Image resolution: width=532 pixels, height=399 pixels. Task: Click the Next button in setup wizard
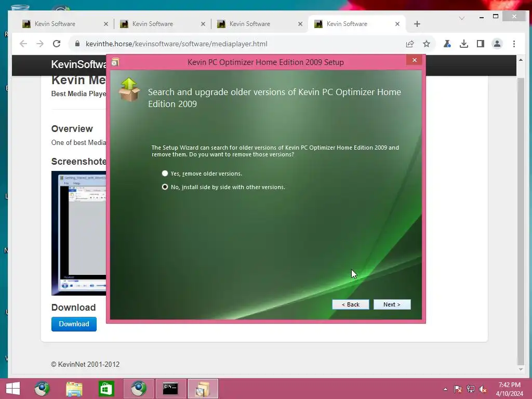392,304
